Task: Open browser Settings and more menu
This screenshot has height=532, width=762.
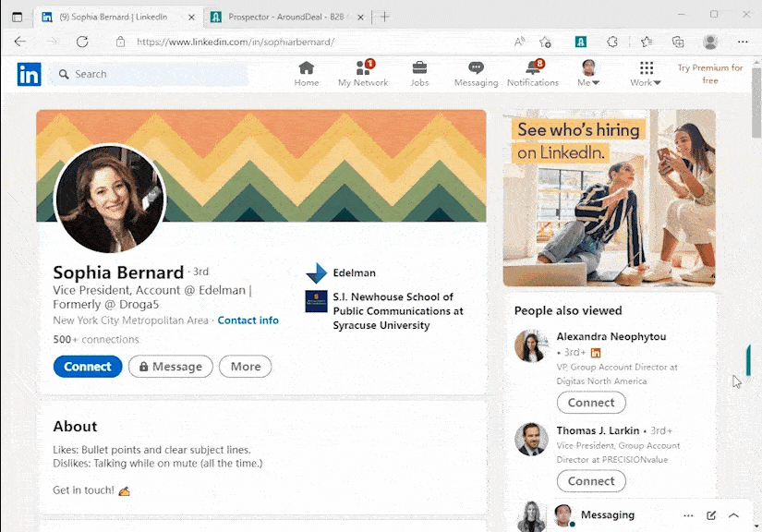Action: (743, 42)
